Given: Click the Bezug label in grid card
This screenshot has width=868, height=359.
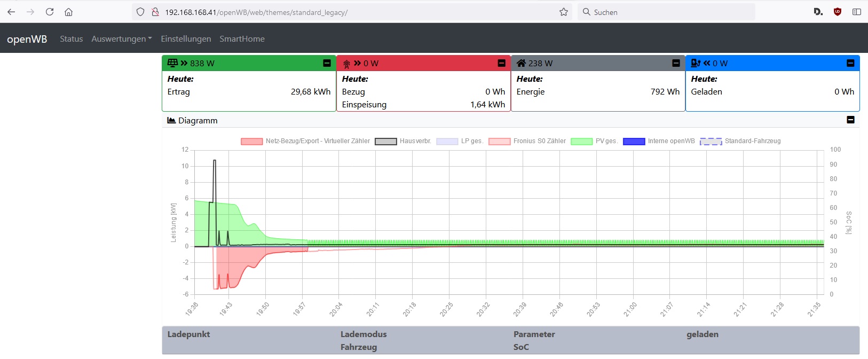Looking at the screenshot, I should click(353, 92).
